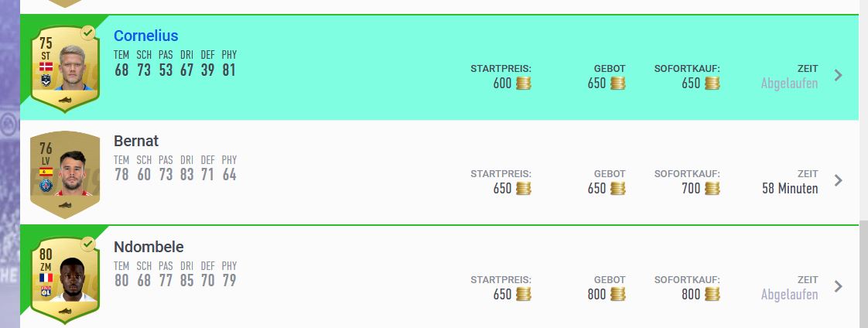Click the Spanish flag on Bernat card
This screenshot has height=328, width=868.
[x=46, y=172]
